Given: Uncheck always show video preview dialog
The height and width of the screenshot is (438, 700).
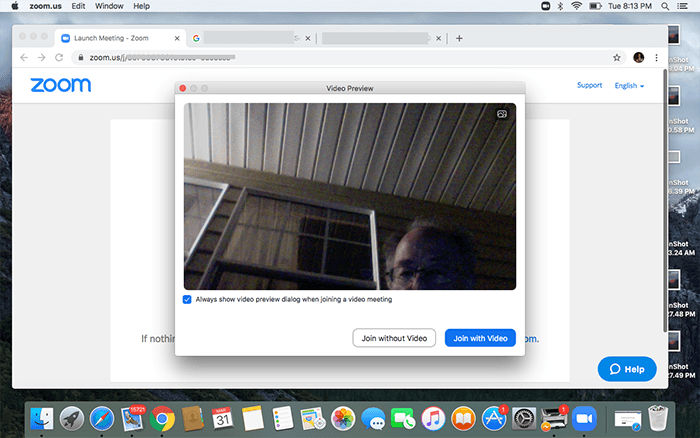Looking at the screenshot, I should [x=187, y=299].
